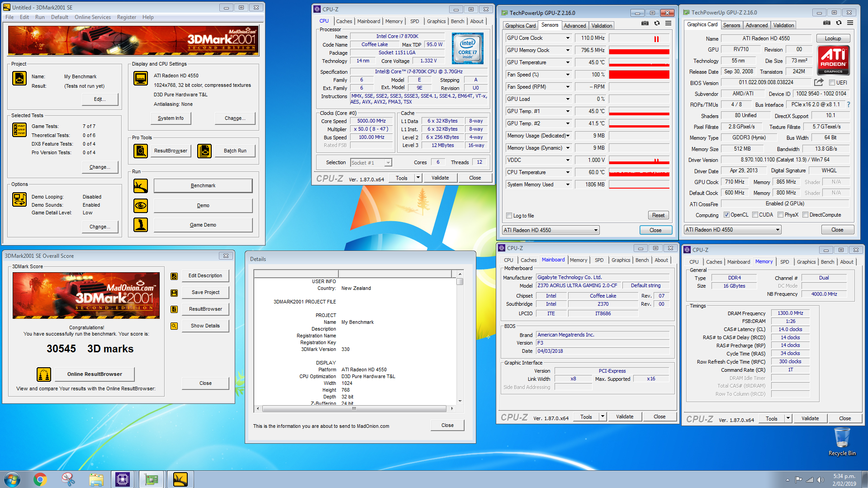
Task: Click the Benchmark run icon
Action: (x=141, y=186)
